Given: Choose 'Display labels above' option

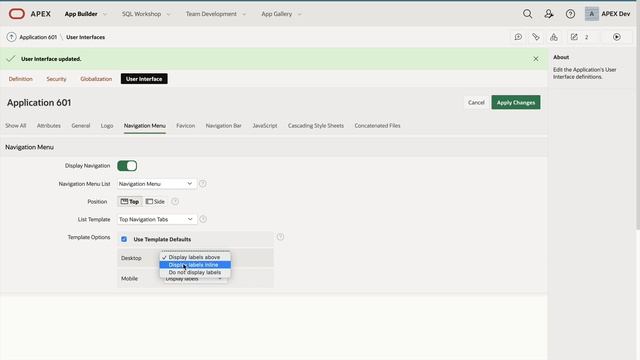Looking at the screenshot, I should [x=195, y=257].
